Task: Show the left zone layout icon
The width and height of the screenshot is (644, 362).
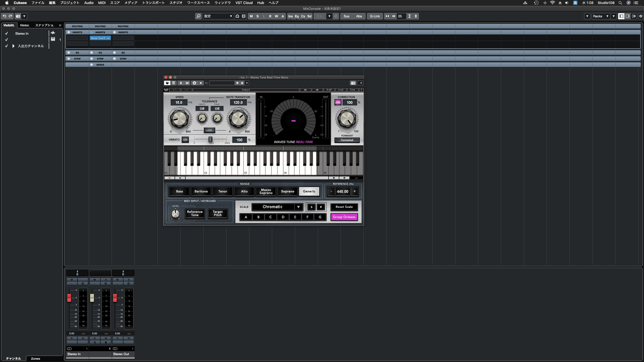Action: pos(621,16)
